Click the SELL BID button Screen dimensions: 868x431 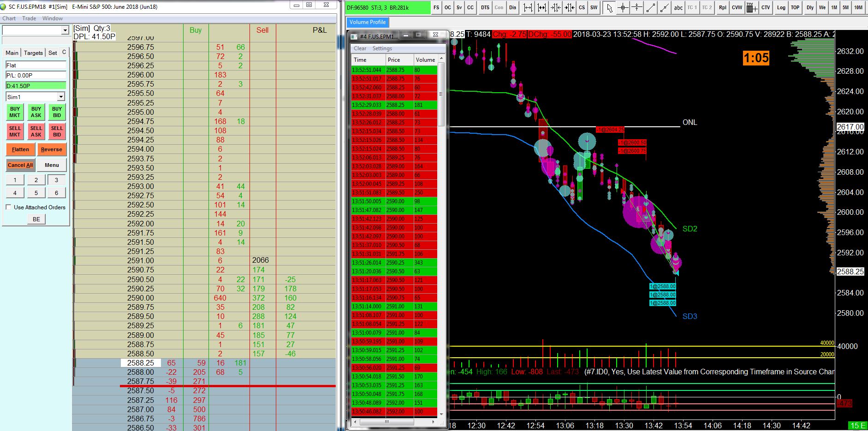[x=57, y=132]
